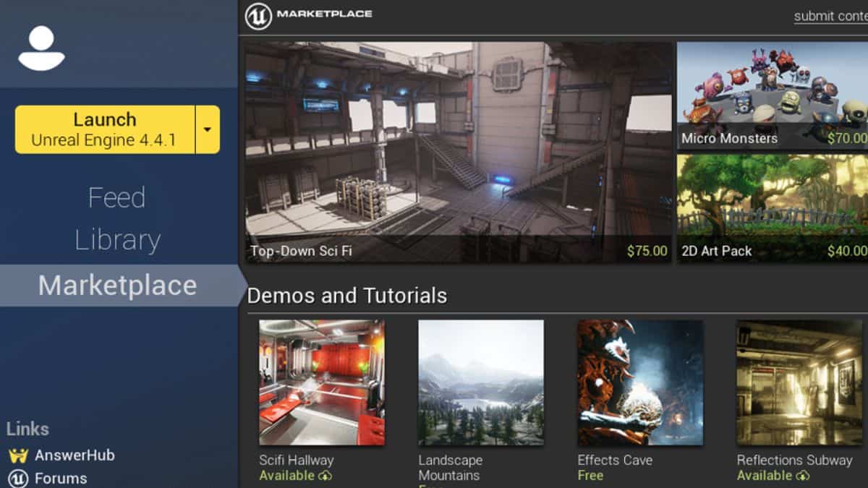Click the Effects Cave title text
This screenshot has height=488, width=868.
(x=615, y=460)
